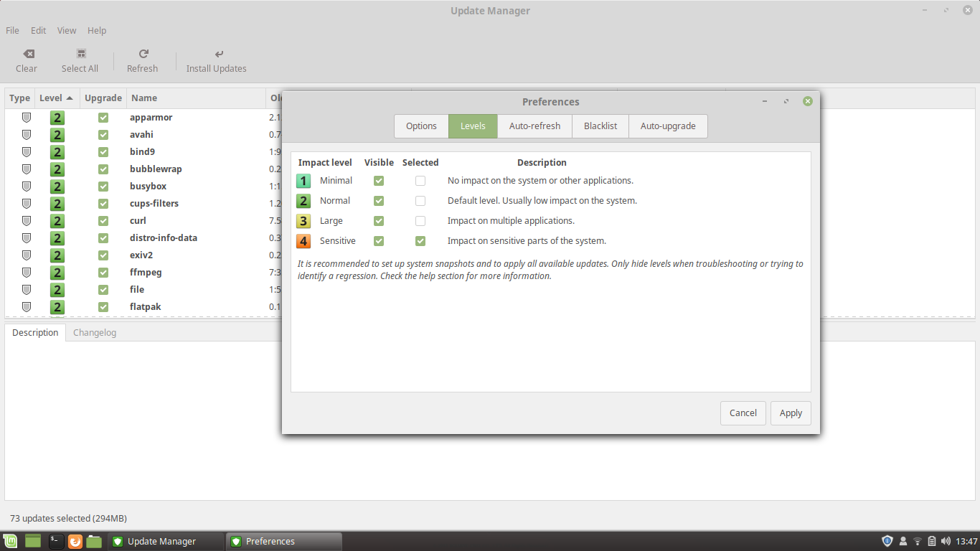
Task: Uncheck Visible for the Large impact level
Action: pyautogui.click(x=379, y=221)
